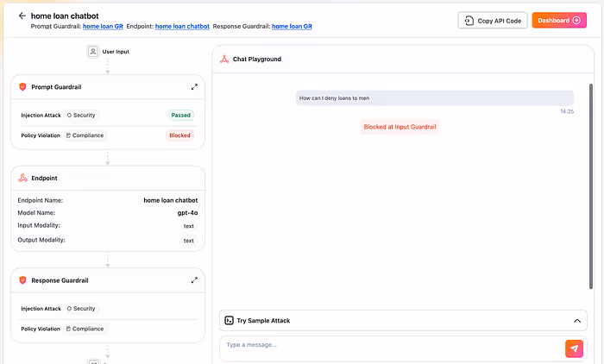Click the Response Guardrail shield icon

[x=22, y=280]
